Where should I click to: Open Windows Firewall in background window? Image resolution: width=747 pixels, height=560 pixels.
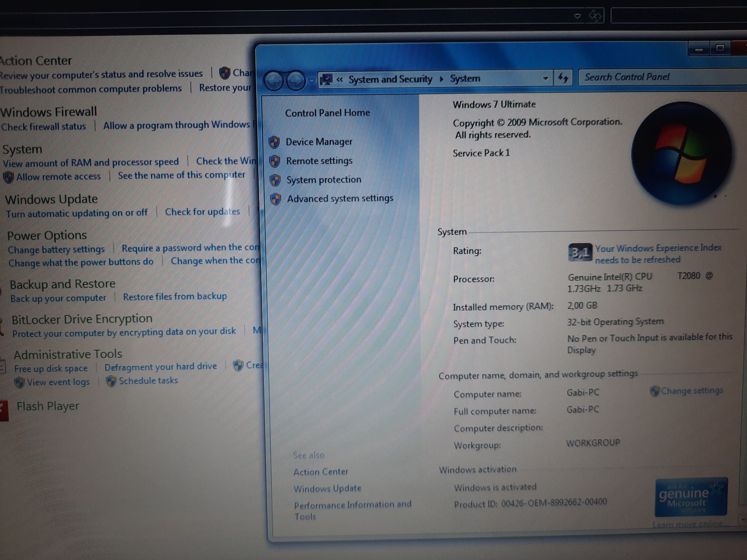pyautogui.click(x=49, y=112)
